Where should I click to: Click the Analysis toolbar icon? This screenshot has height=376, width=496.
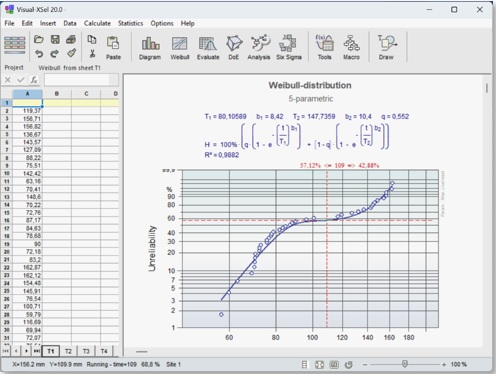pos(259,48)
